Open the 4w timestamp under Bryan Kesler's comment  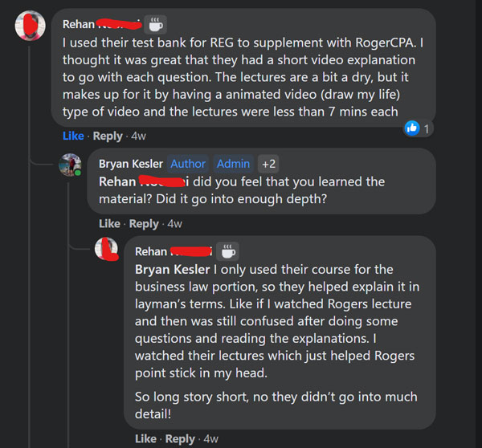(175, 224)
